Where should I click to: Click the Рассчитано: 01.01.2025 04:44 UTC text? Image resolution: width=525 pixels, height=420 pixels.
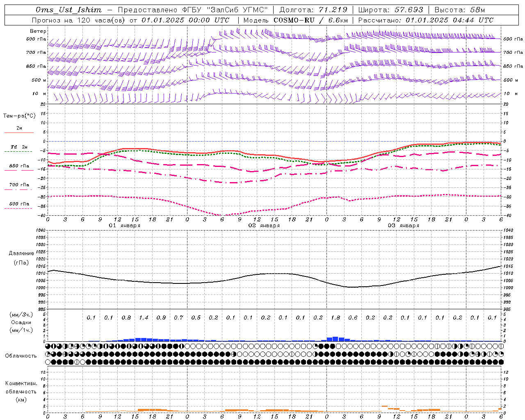(x=426, y=20)
